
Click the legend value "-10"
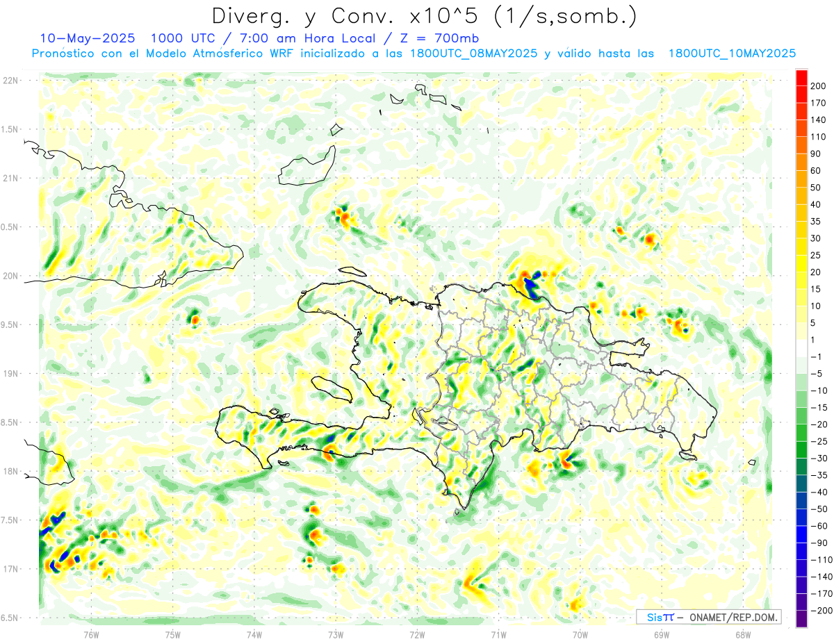click(x=821, y=390)
